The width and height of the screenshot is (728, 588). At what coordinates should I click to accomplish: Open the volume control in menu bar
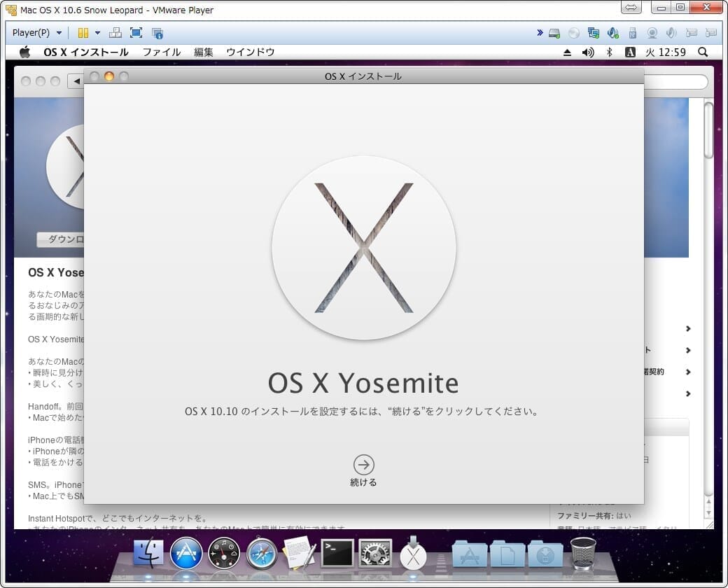pos(588,52)
